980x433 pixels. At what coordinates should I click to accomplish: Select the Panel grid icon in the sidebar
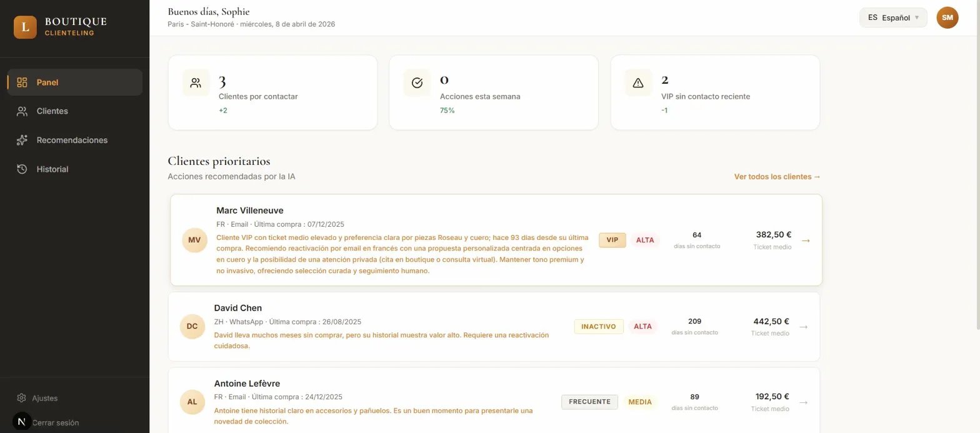tap(22, 82)
